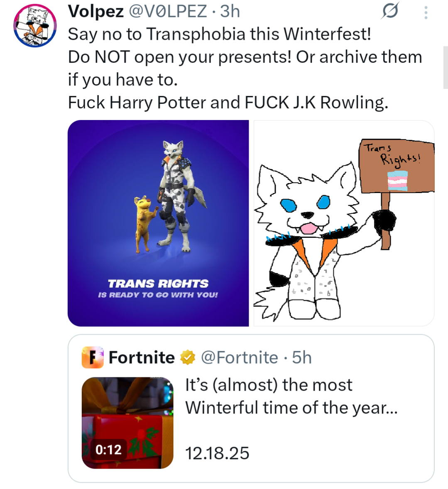This screenshot has height=489, width=448.
Task: Open the three-dot more options menu
Action: click(426, 12)
